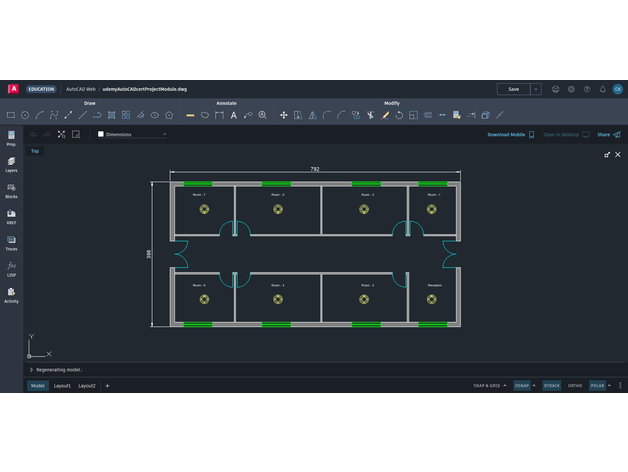Open the Layers panel in sidebar

11,165
